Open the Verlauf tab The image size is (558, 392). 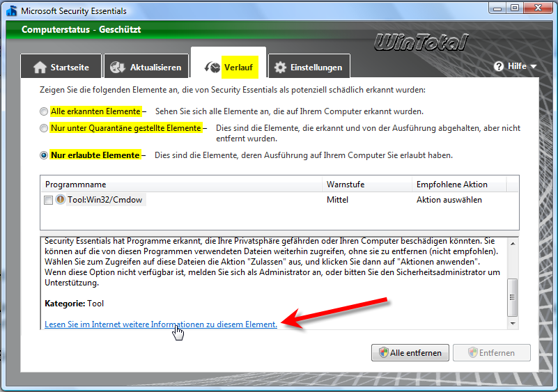(228, 63)
